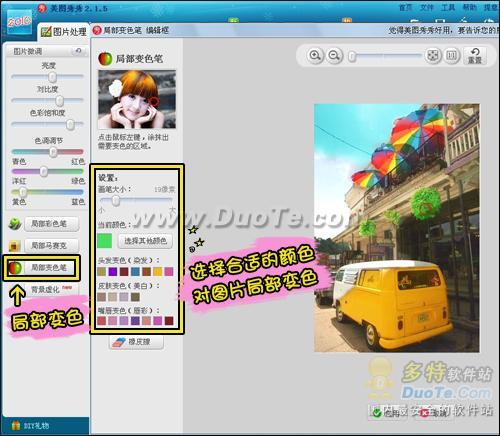The height and width of the screenshot is (436, 500).
Task: Open the 文件 menu
Action: [x=426, y=7]
